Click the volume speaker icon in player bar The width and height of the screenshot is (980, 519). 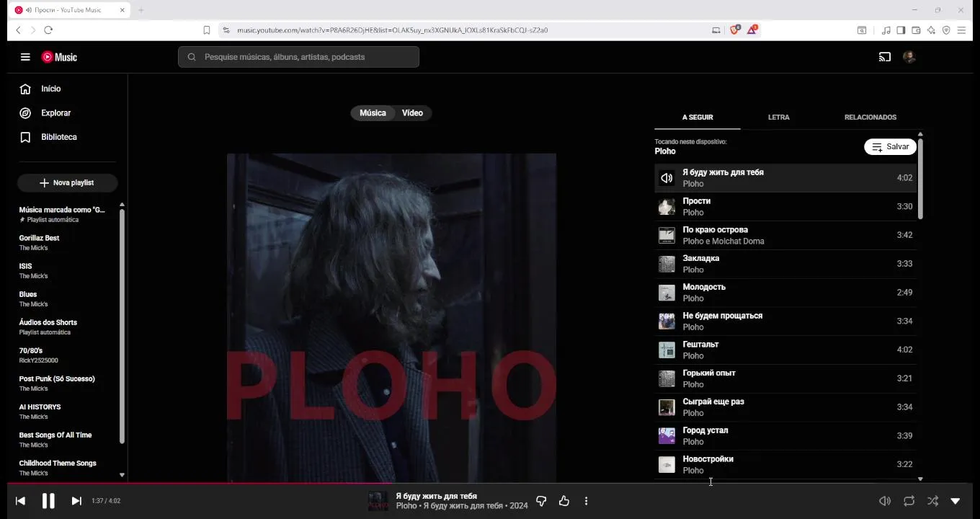click(x=885, y=501)
